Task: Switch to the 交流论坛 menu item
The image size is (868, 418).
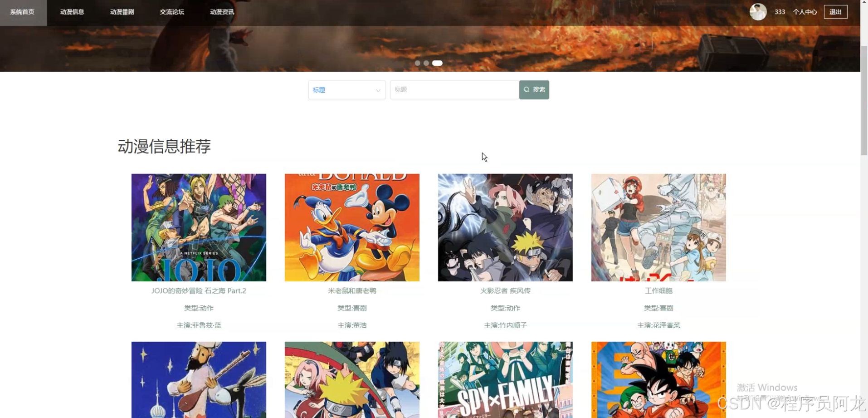Action: tap(172, 12)
